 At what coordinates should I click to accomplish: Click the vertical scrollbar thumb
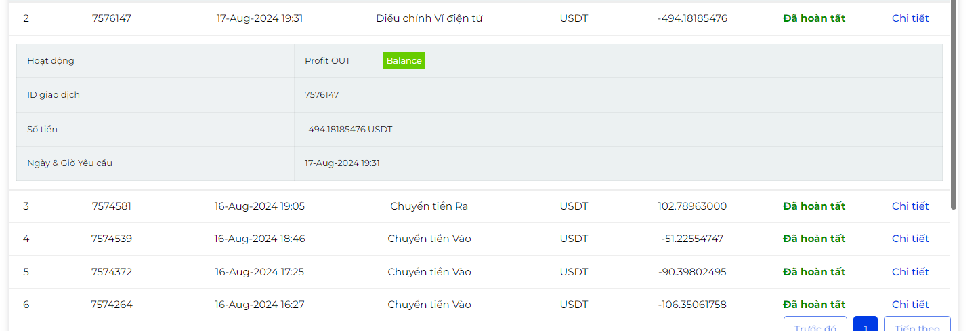click(x=954, y=102)
